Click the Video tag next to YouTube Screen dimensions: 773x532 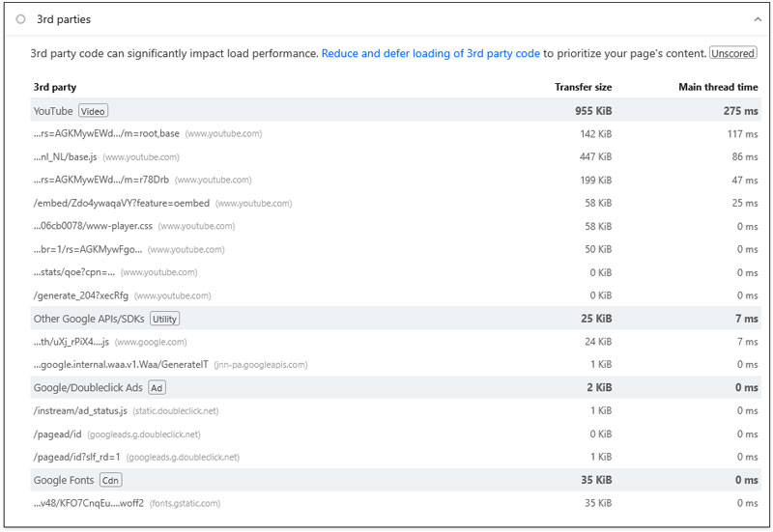tap(93, 111)
